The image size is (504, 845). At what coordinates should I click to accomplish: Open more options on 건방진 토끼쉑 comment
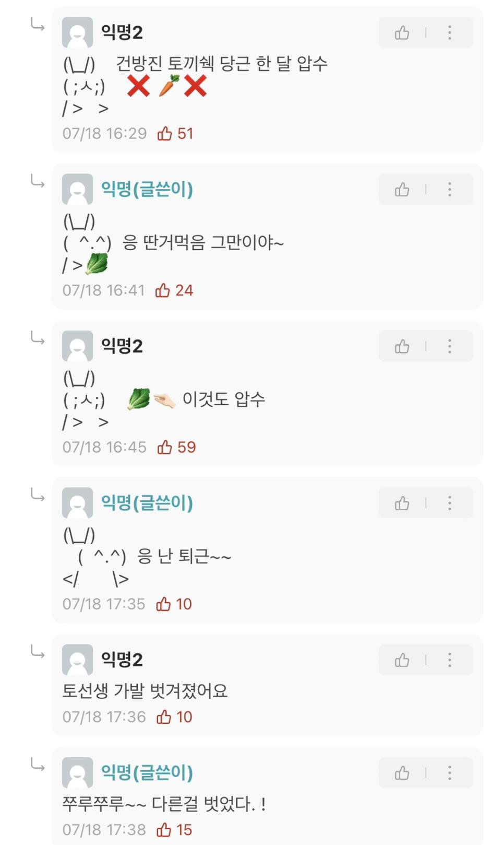click(449, 33)
